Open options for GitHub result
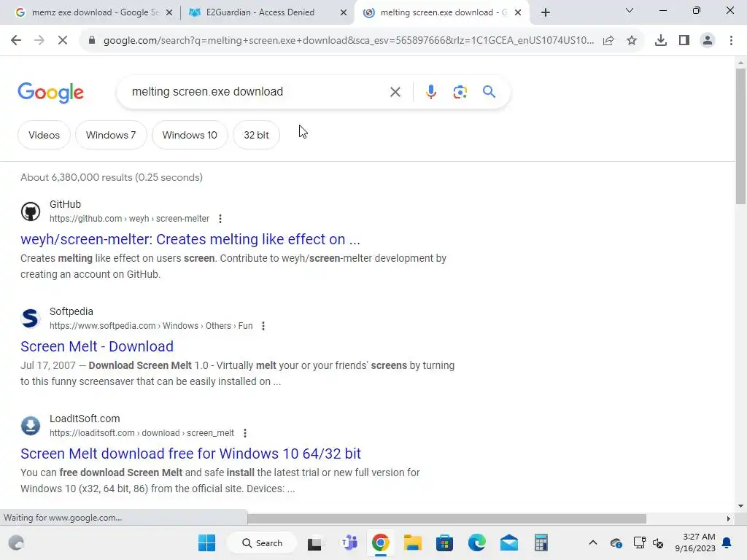 tap(220, 219)
